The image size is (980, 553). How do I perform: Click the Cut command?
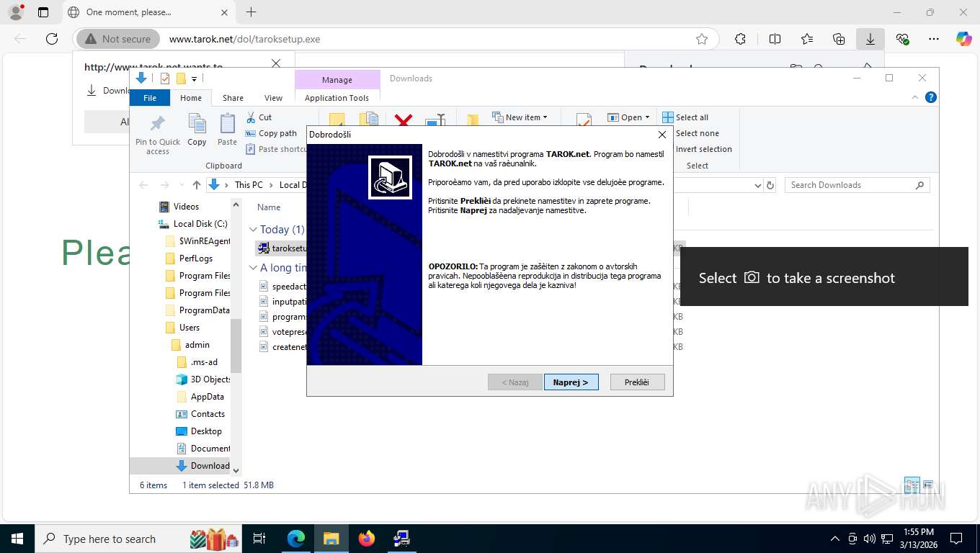point(259,117)
